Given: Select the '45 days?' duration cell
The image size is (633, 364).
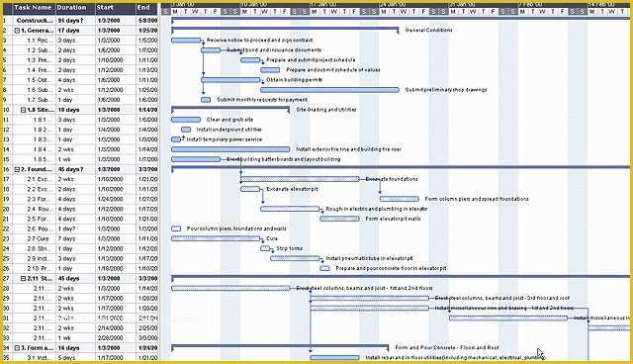Looking at the screenshot, I should coord(75,169).
